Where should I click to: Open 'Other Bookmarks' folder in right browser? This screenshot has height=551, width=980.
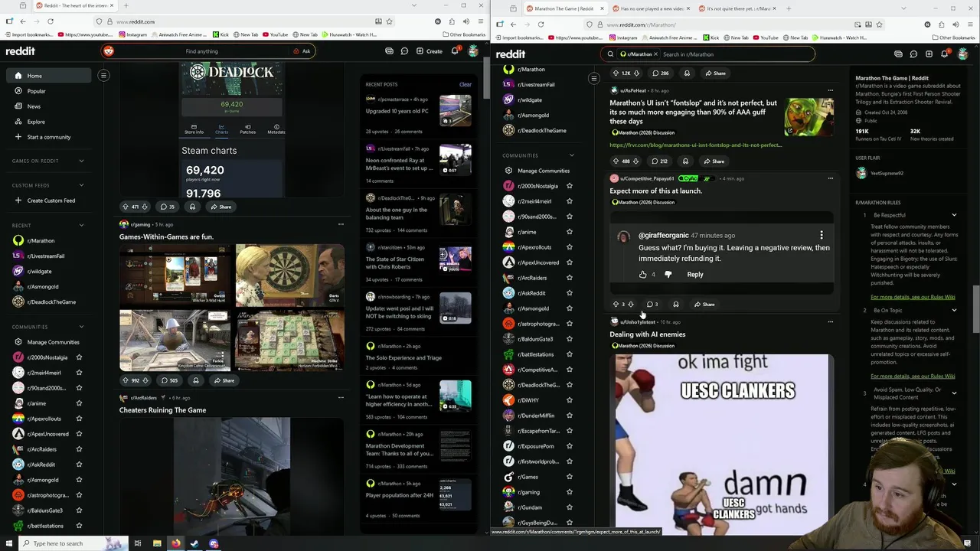click(952, 37)
